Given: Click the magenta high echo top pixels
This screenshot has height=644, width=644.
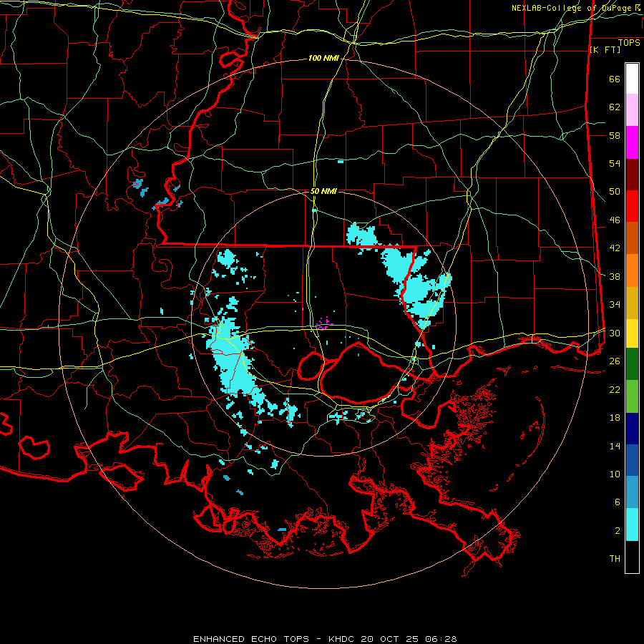Looking at the screenshot, I should tap(324, 323).
